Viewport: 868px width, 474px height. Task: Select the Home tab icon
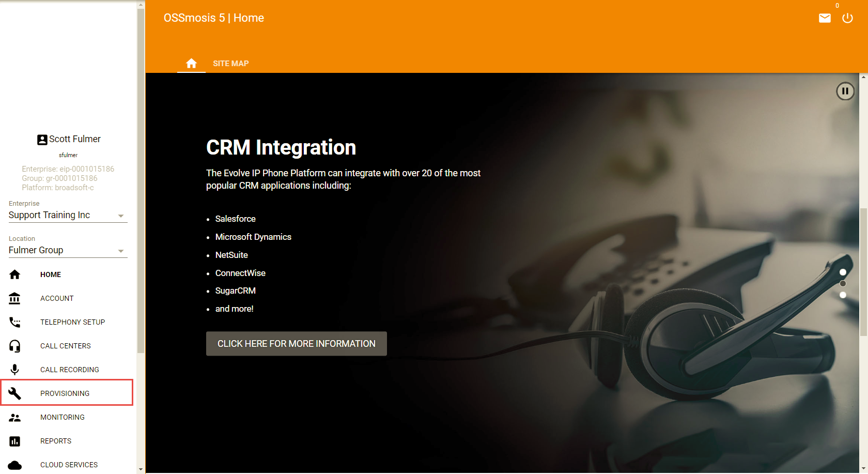(x=191, y=64)
